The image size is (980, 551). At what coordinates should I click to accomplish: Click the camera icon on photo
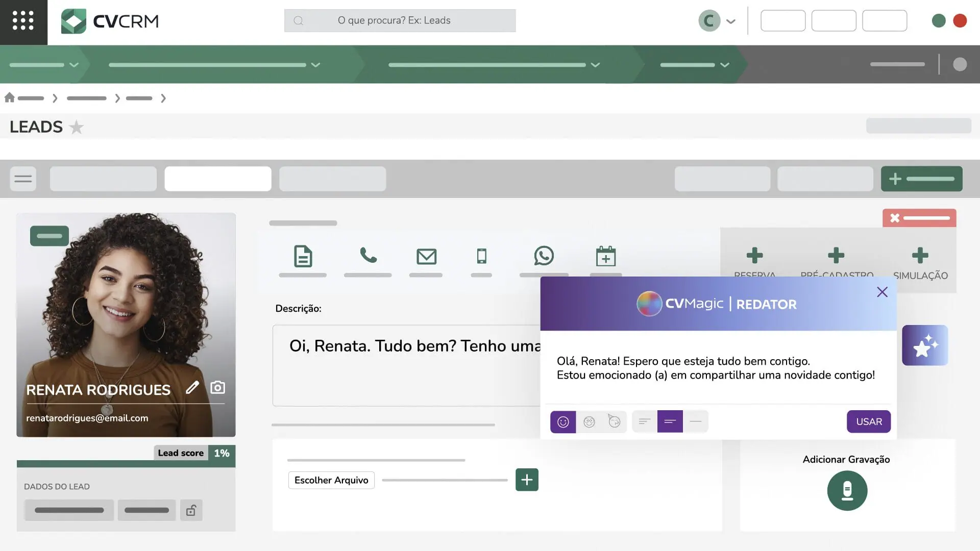coord(217,388)
